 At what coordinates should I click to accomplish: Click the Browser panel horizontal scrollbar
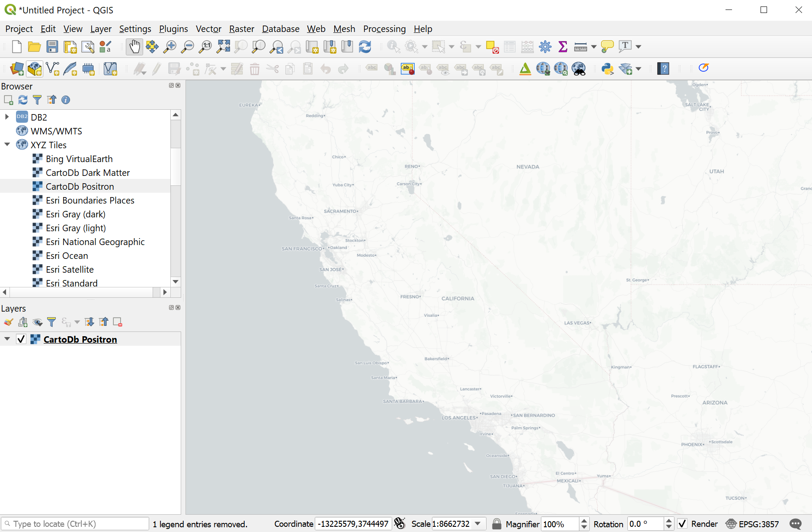click(x=81, y=293)
